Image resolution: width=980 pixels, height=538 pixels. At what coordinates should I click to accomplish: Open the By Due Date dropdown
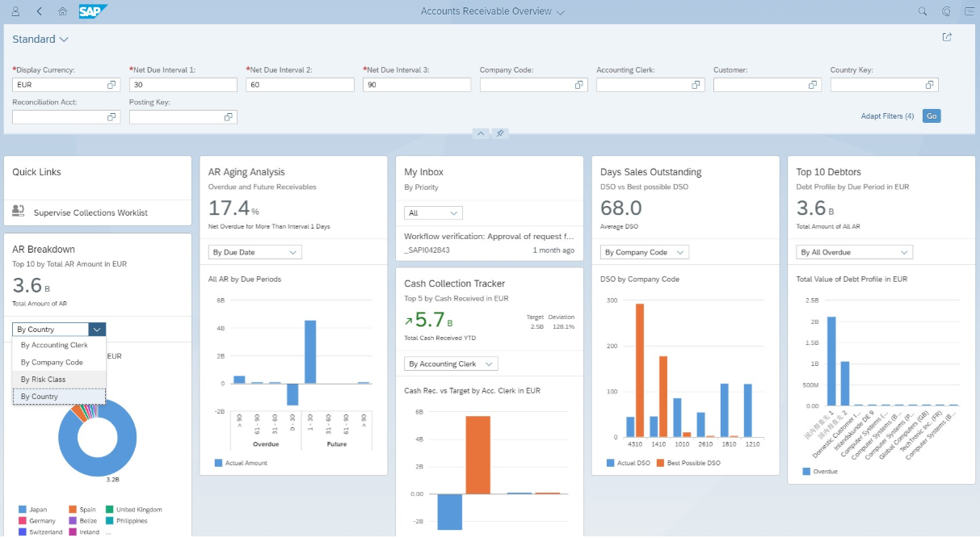pos(254,252)
